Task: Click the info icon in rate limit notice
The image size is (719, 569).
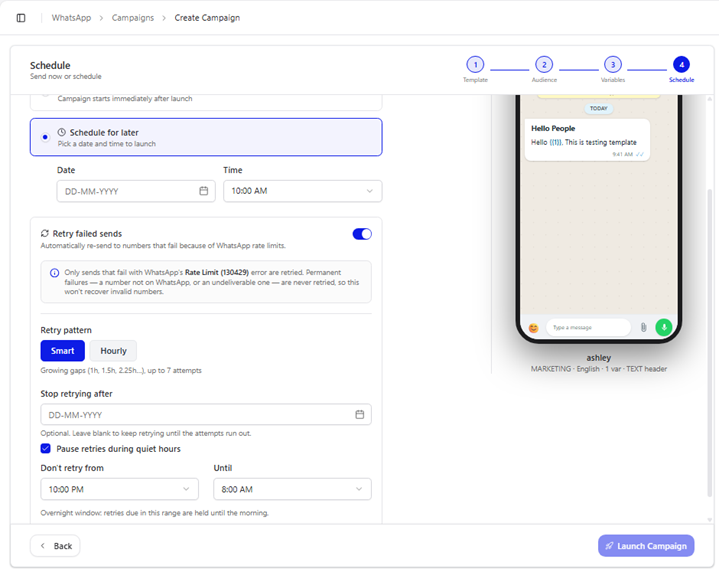Action: pos(54,273)
